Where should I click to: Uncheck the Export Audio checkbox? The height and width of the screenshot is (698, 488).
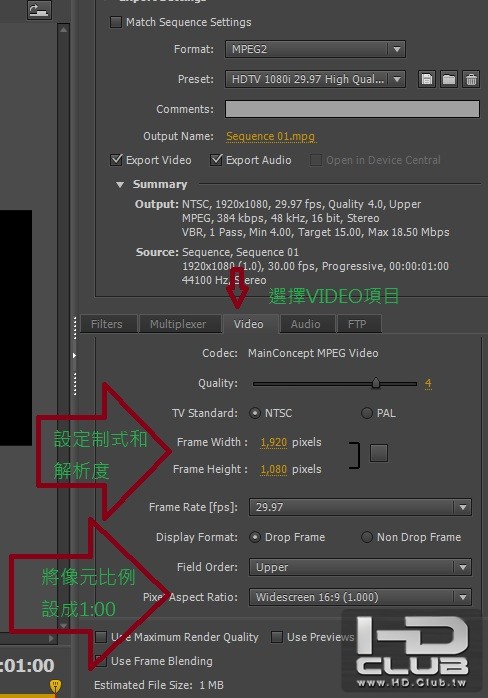point(216,160)
